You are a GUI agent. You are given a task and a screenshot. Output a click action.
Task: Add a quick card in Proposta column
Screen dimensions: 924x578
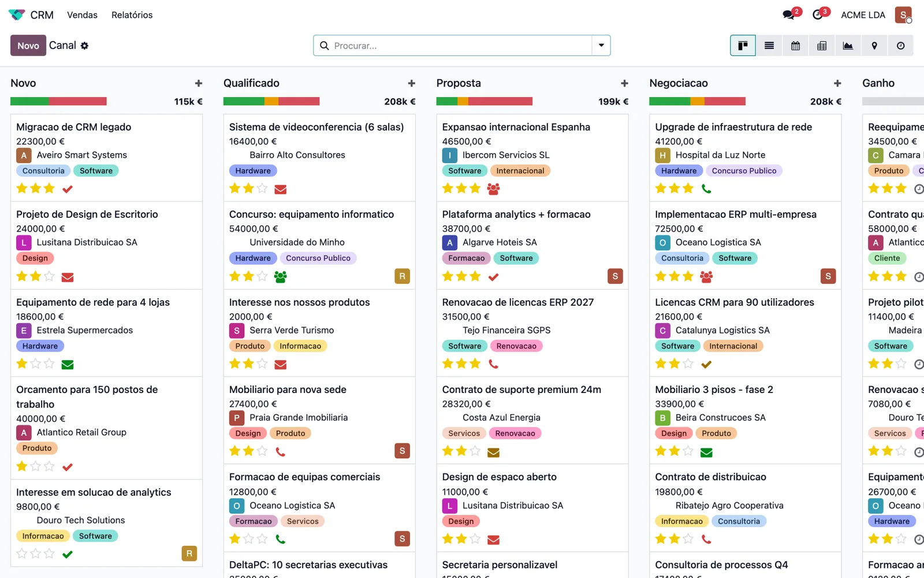pos(624,83)
